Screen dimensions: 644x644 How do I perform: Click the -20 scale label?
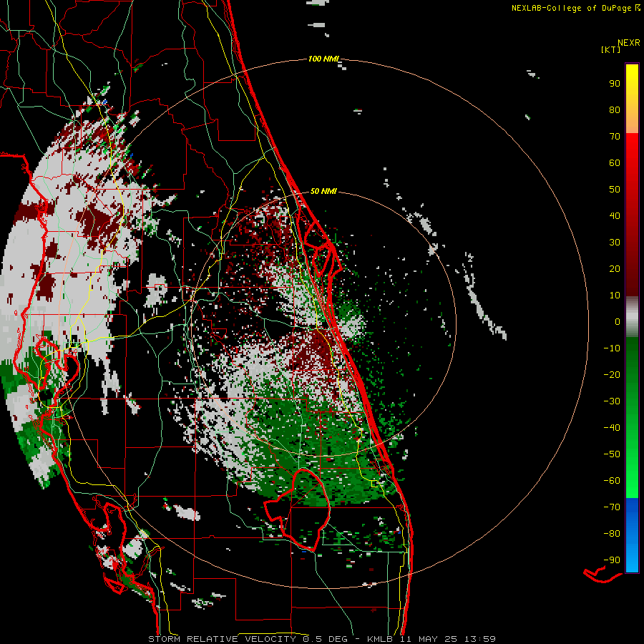click(x=612, y=375)
